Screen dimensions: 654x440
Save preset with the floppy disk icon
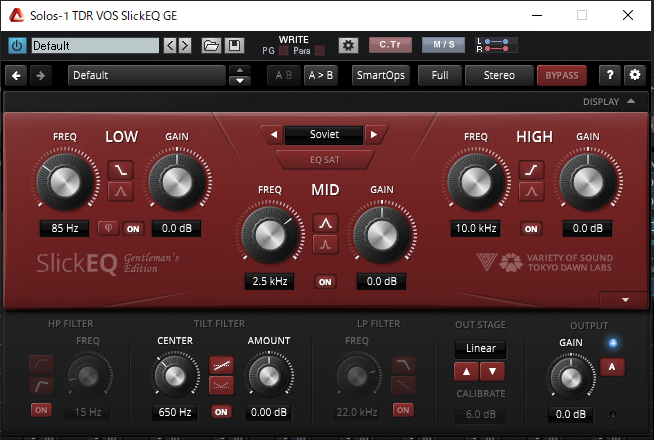click(x=234, y=45)
